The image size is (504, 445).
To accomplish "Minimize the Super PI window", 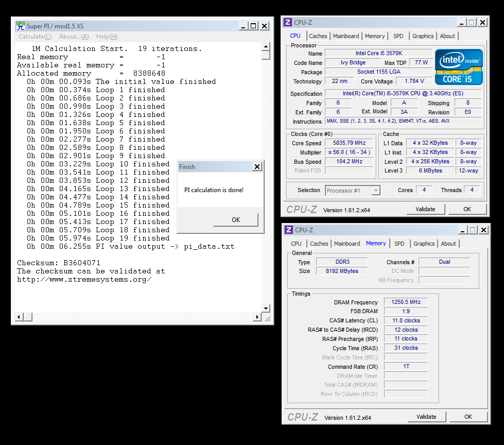I will click(244, 26).
